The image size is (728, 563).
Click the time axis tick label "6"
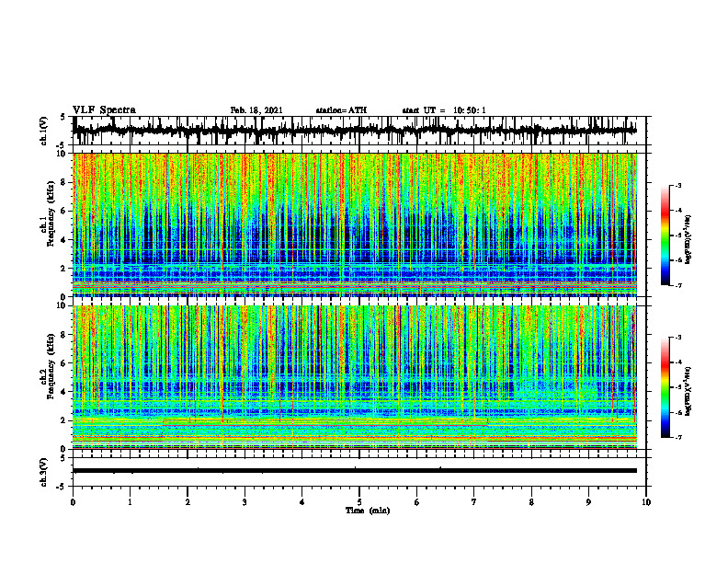point(417,502)
